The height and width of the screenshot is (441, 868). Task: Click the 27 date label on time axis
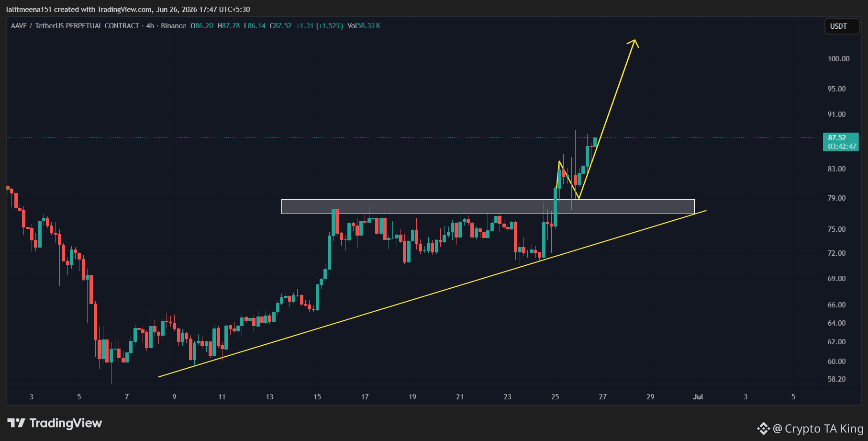pyautogui.click(x=603, y=397)
